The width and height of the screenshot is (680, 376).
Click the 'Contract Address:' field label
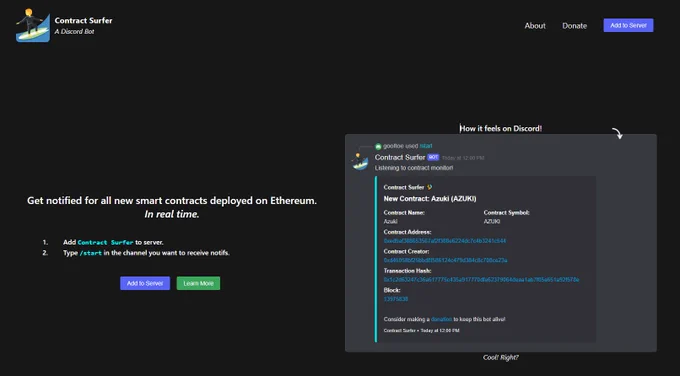[407, 232]
